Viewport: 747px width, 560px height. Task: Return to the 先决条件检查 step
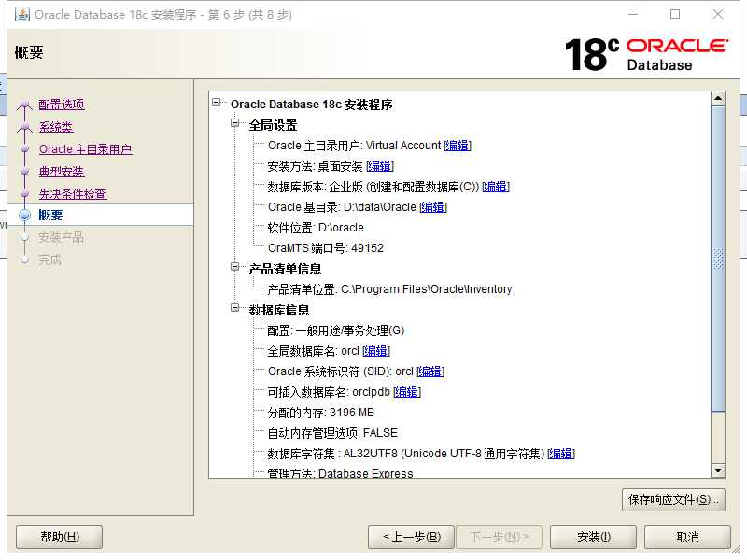tap(73, 194)
